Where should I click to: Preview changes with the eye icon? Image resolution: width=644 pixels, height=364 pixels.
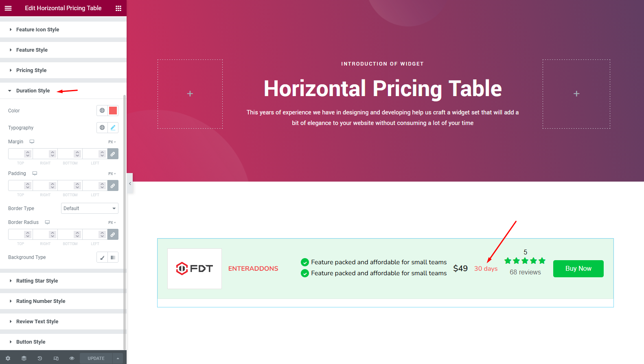(x=72, y=358)
